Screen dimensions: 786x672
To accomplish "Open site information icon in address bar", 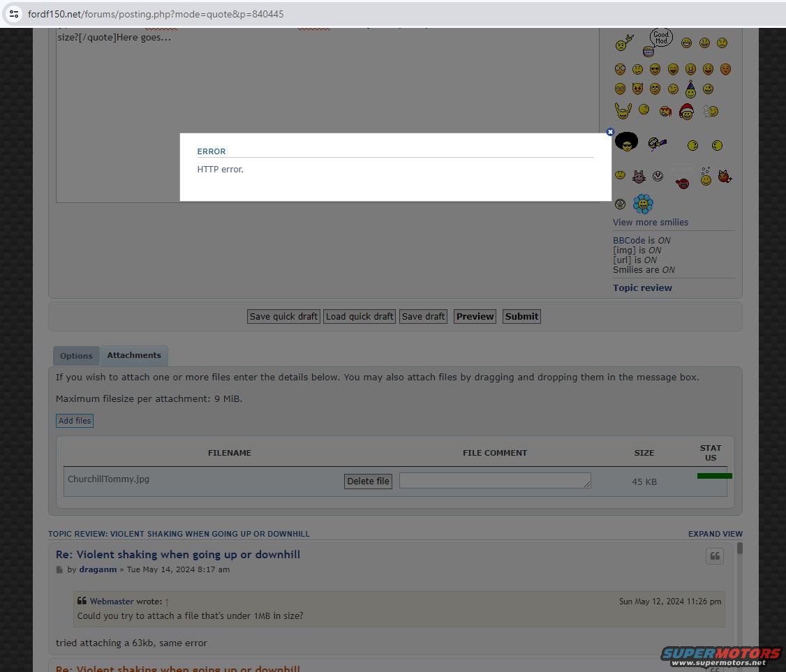I will point(14,14).
